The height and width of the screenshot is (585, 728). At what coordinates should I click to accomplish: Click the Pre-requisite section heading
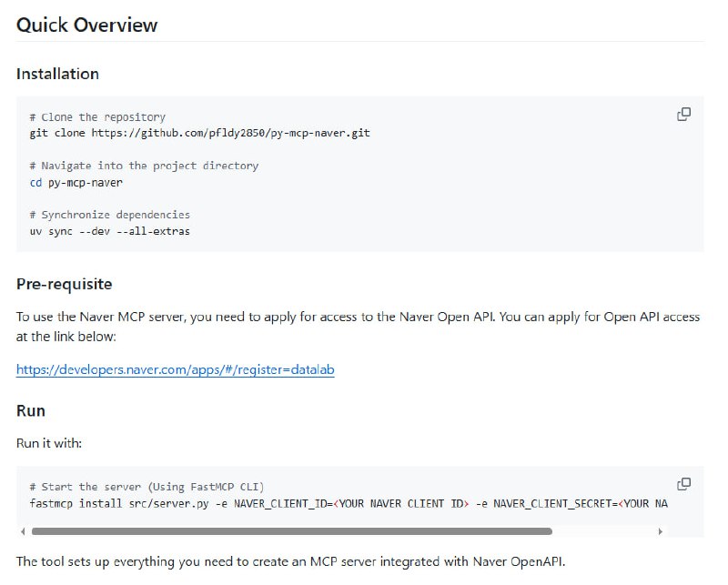click(x=64, y=284)
